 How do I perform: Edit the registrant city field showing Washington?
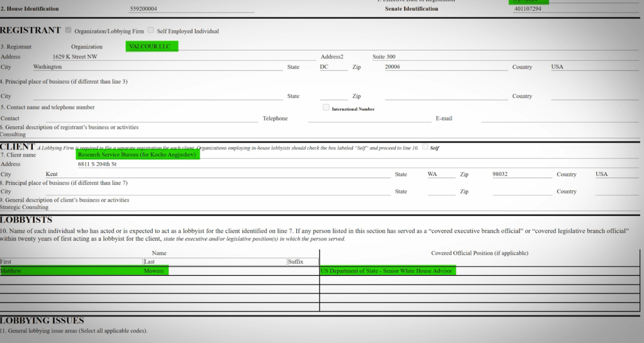[157, 67]
